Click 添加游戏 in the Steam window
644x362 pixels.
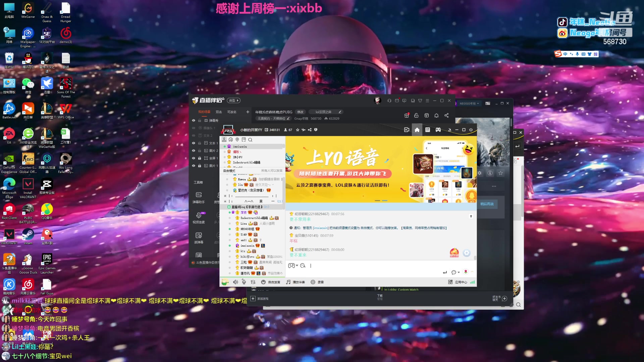coord(260,299)
